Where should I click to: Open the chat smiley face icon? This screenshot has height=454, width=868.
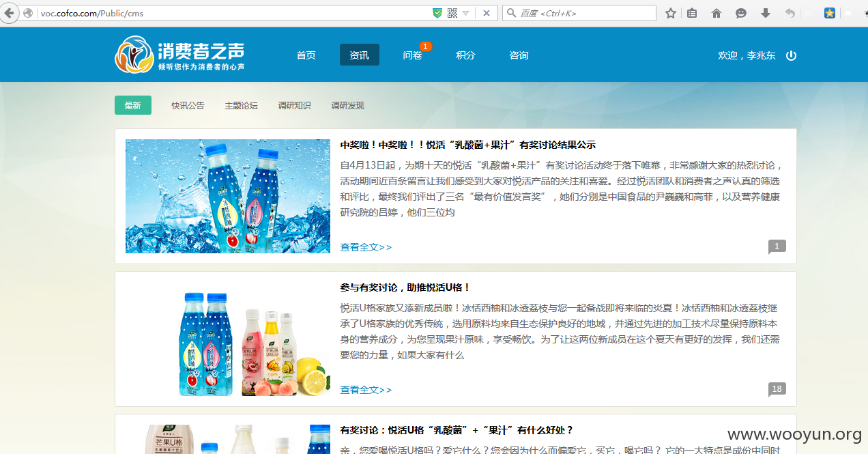741,13
